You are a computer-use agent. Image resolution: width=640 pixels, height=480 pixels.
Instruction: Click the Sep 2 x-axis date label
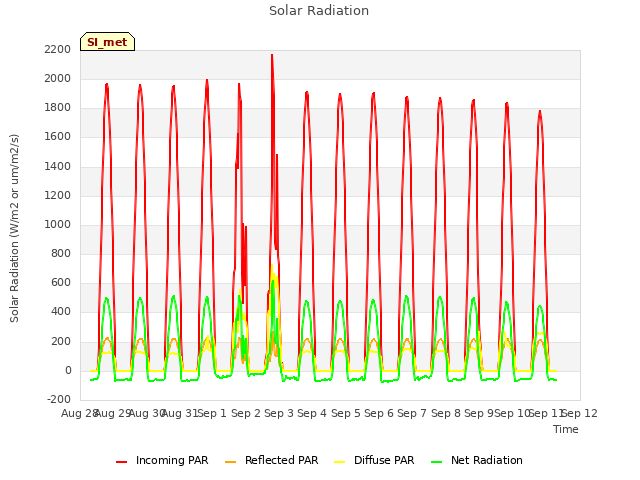246,413
